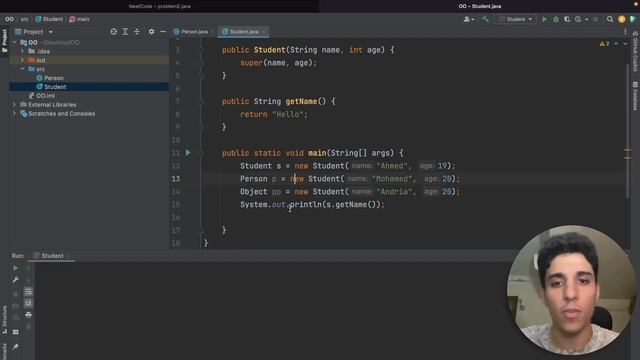
Task: Click line number 13 in the gutter
Action: (176, 179)
